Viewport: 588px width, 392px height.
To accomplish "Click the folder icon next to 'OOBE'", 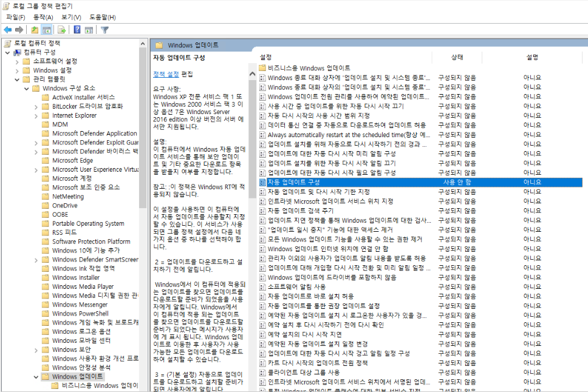I will [46, 214].
